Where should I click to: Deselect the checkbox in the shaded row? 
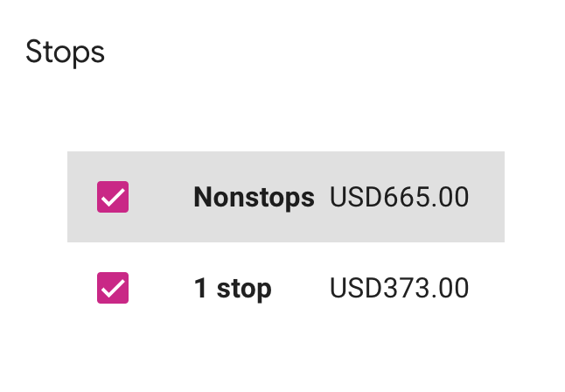[x=113, y=197]
